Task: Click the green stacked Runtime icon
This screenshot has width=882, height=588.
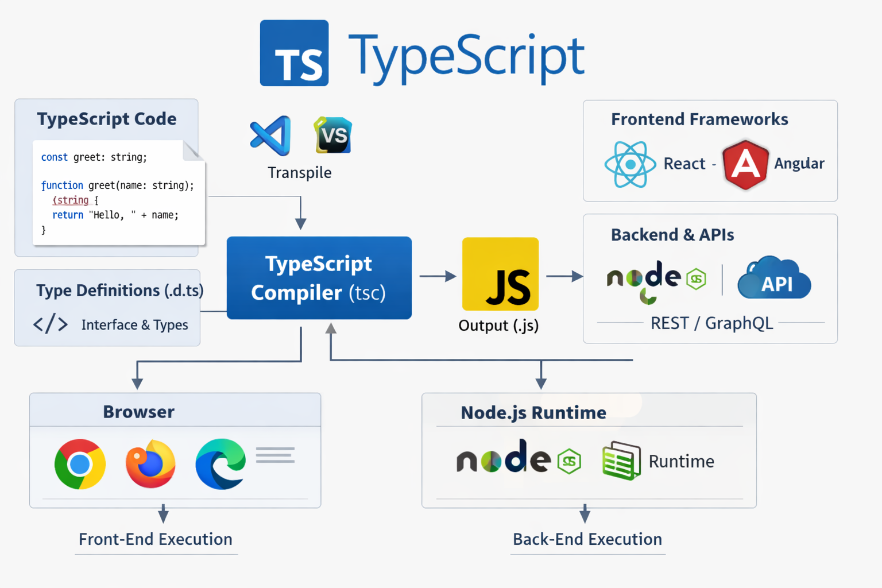Action: coord(621,461)
